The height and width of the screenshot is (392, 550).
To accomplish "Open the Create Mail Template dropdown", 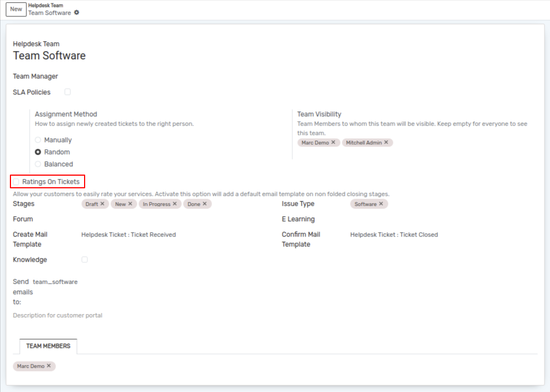I will coord(165,234).
